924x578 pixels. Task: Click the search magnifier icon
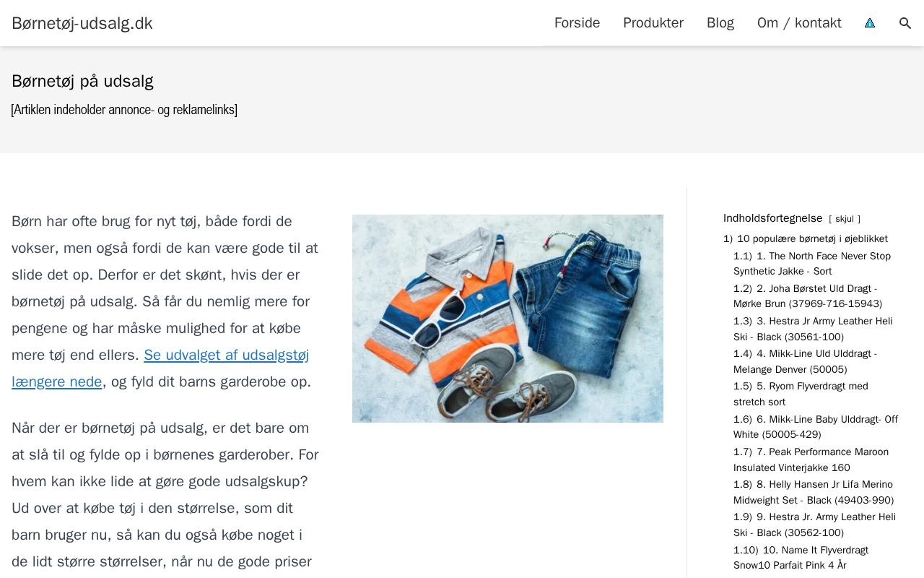click(905, 23)
